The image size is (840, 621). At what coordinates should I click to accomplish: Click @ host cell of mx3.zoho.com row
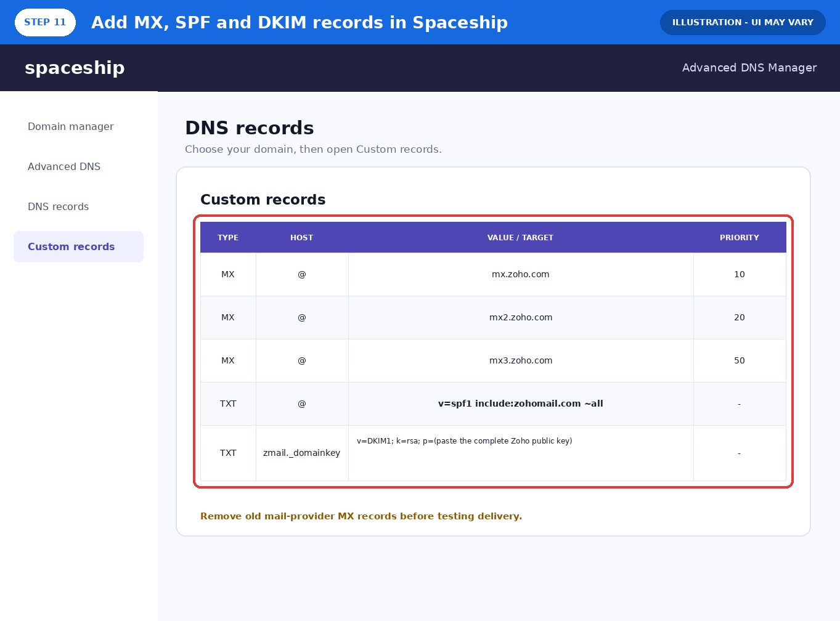(x=302, y=360)
